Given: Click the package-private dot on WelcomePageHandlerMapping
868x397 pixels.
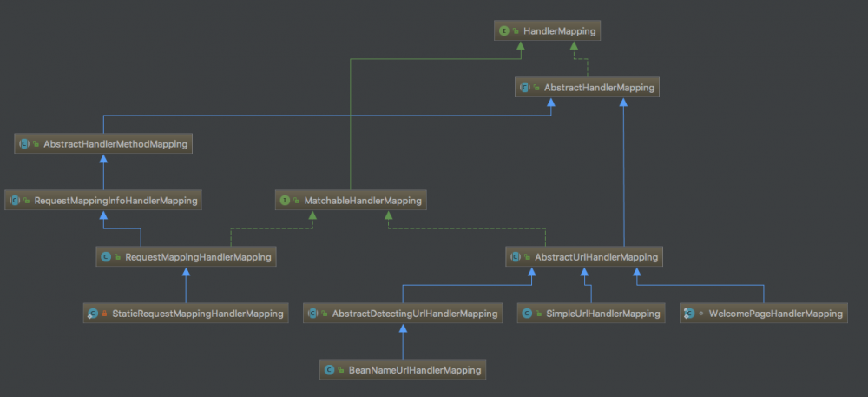Looking at the screenshot, I should [x=701, y=314].
